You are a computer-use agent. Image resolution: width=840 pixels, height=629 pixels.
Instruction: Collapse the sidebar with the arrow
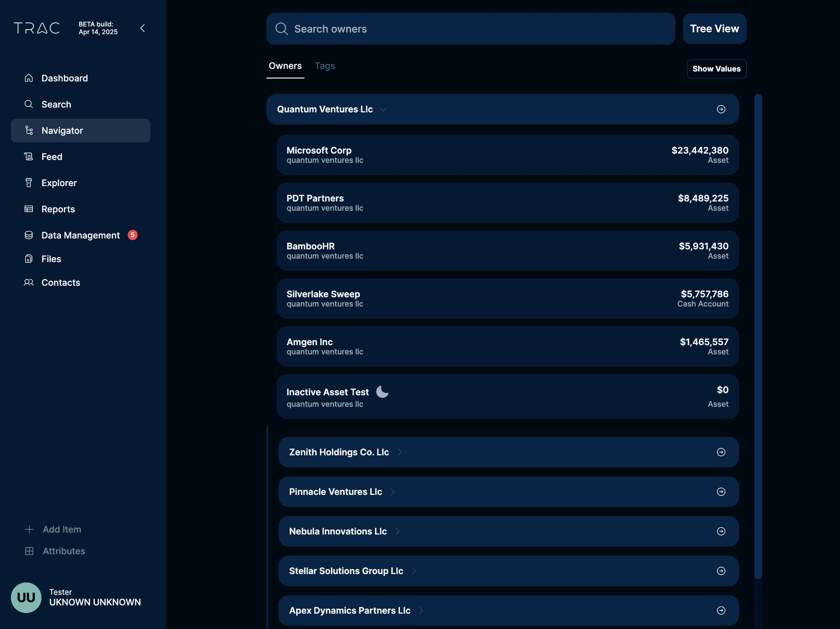(x=142, y=28)
